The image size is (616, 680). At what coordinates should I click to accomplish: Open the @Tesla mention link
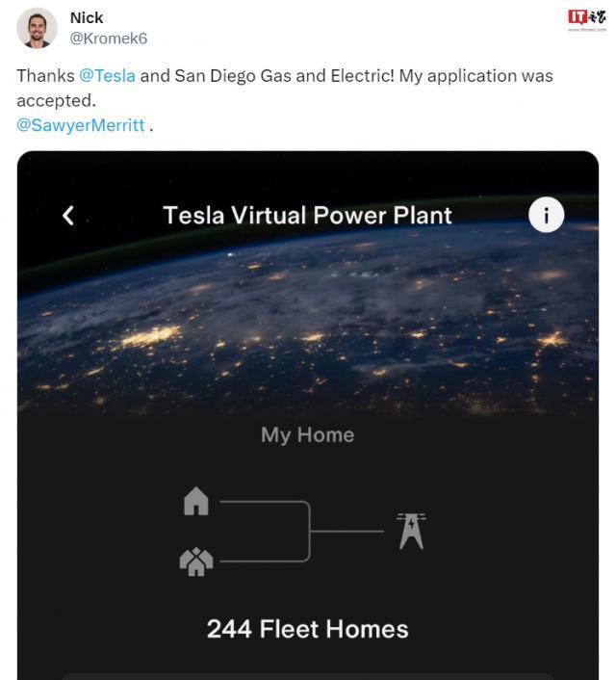[x=107, y=75]
